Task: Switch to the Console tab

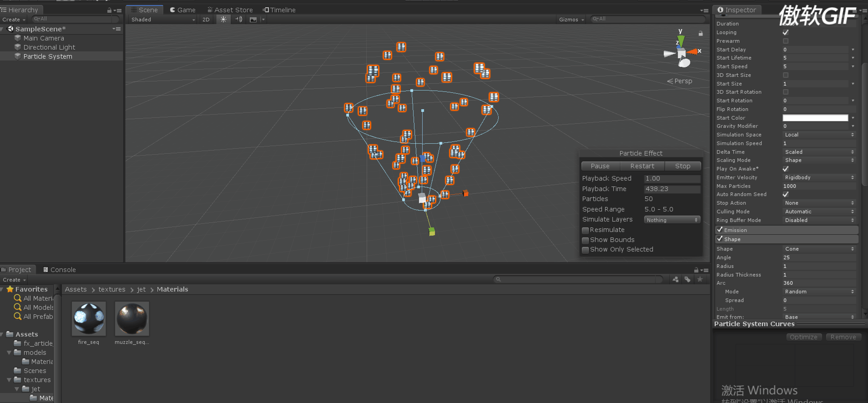Action: pyautogui.click(x=59, y=270)
